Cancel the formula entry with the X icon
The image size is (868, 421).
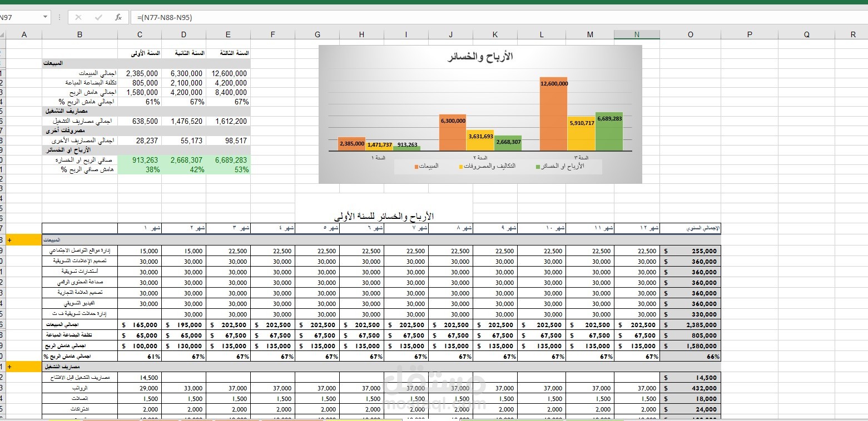78,17
